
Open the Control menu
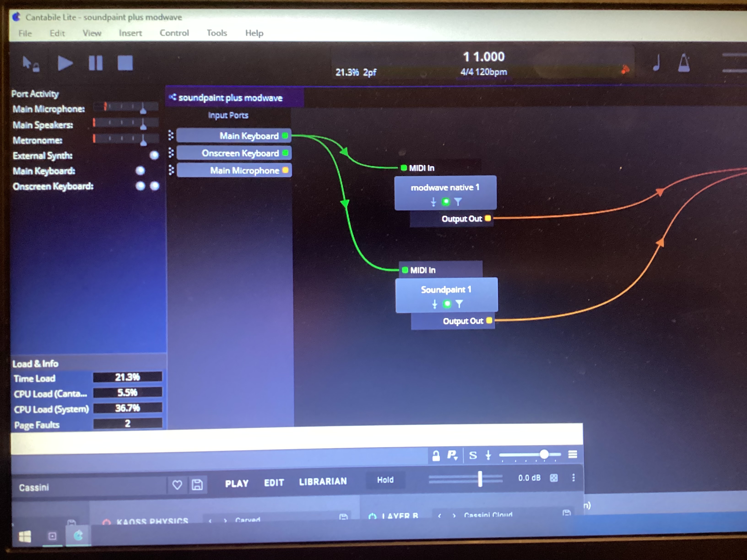click(x=174, y=33)
